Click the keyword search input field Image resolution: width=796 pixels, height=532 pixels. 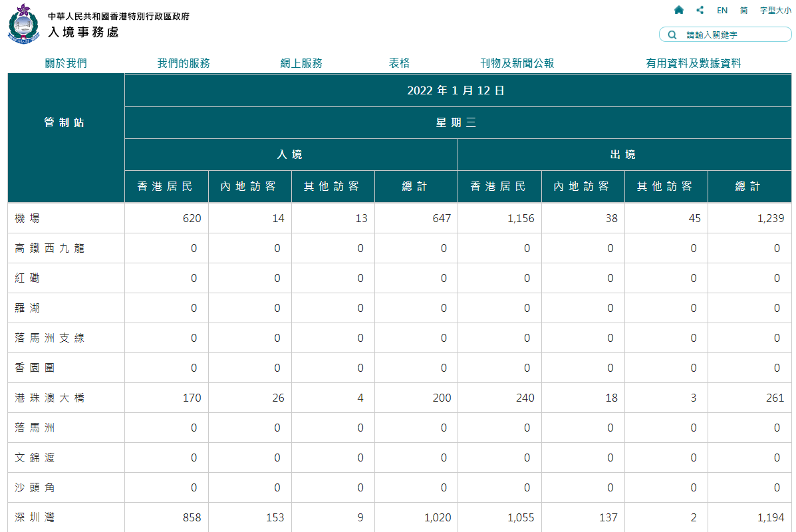731,35
